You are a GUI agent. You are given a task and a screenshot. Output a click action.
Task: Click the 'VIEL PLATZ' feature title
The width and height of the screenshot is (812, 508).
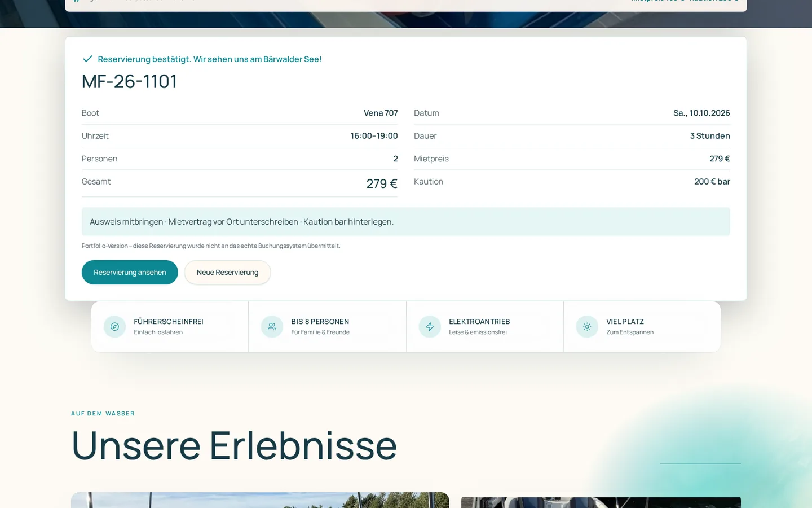tap(625, 322)
